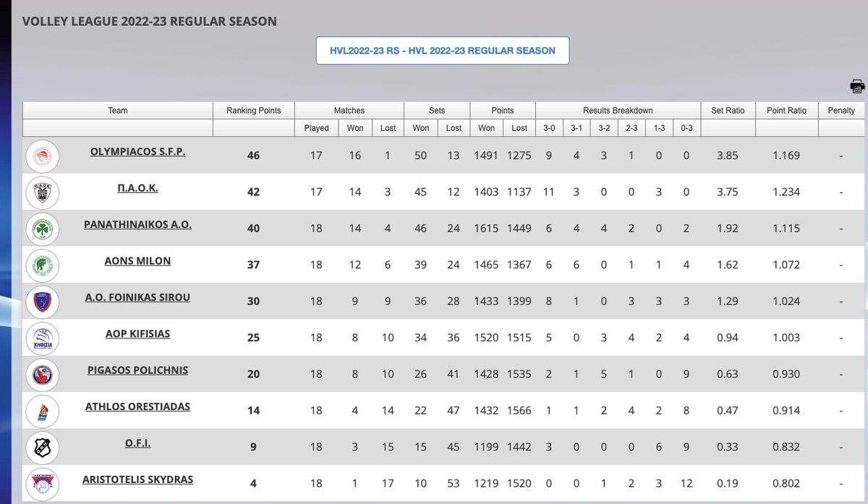This screenshot has width=868, height=504.
Task: Click the Results Breakdown column header
Action: click(618, 111)
